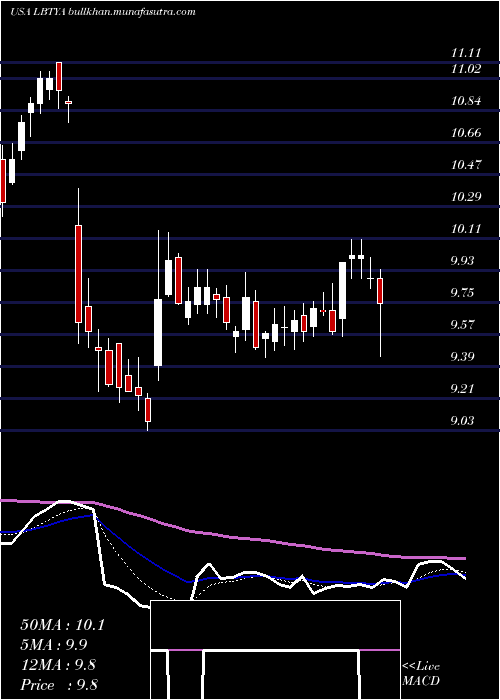Click the 11.11 price axis label
500x700 pixels.
pyautogui.click(x=466, y=53)
